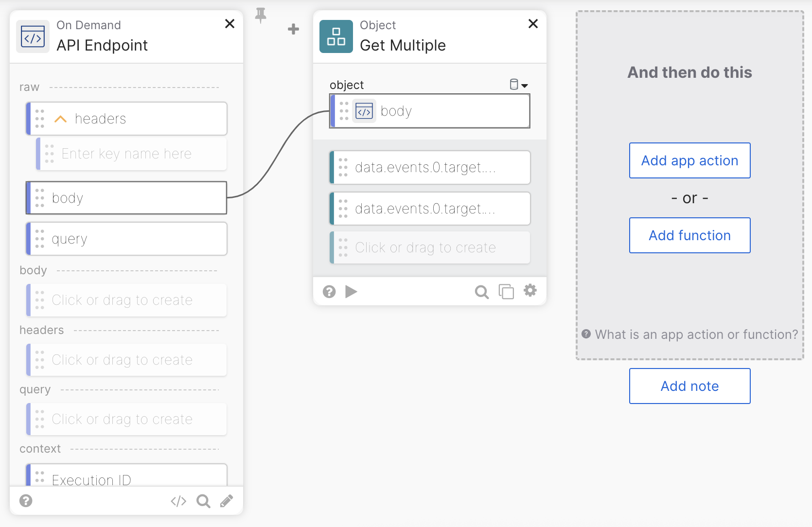Open help on the Get Multiple card
812x527 pixels.
(x=329, y=291)
